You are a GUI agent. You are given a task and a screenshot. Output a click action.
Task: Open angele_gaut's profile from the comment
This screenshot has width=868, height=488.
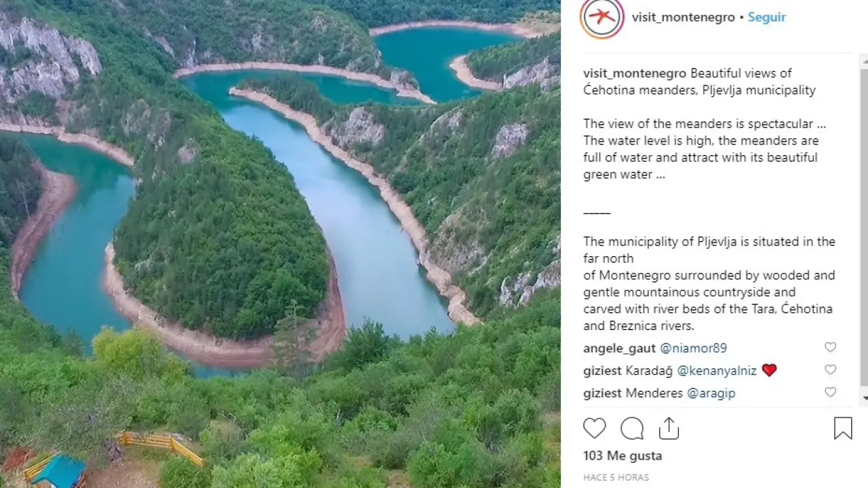[x=619, y=348]
